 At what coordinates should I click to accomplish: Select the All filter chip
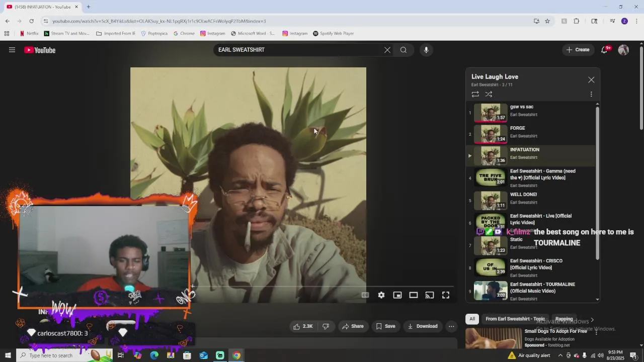(x=472, y=319)
